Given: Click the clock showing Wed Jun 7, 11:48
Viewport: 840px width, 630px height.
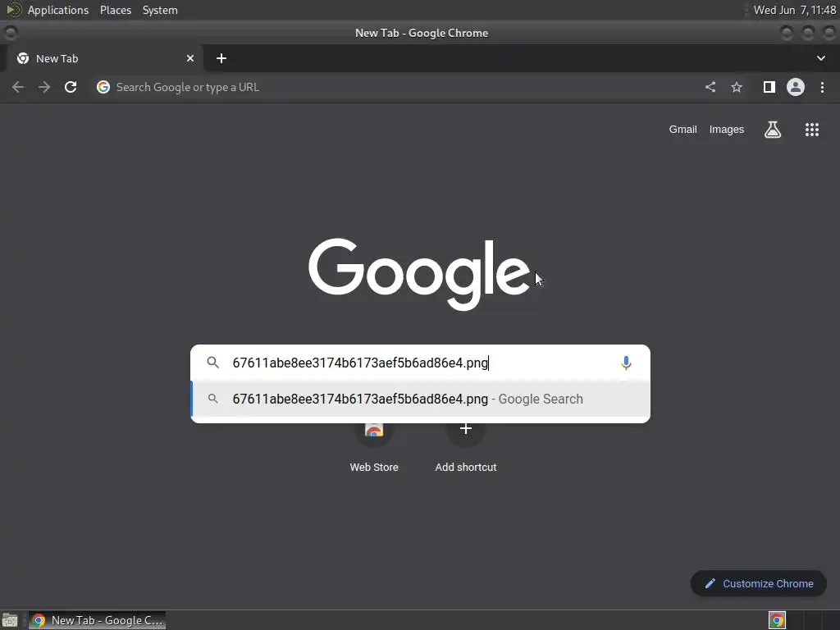Looking at the screenshot, I should point(794,10).
